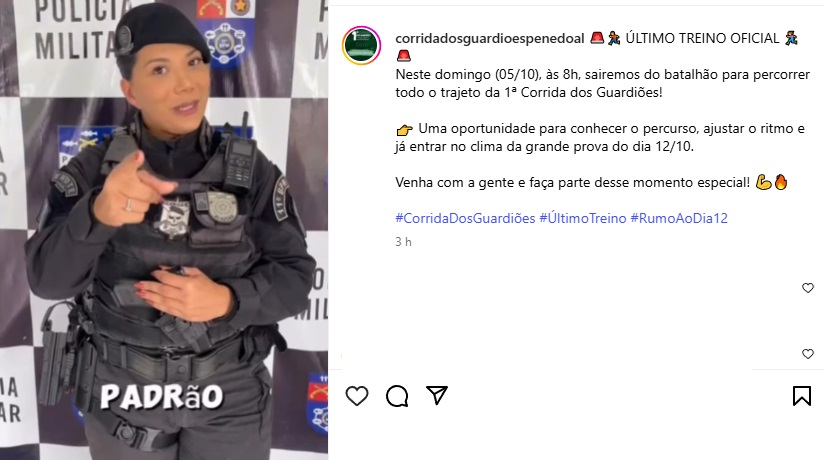
Task: Click the pointing hand emoji in caption
Action: tap(405, 129)
